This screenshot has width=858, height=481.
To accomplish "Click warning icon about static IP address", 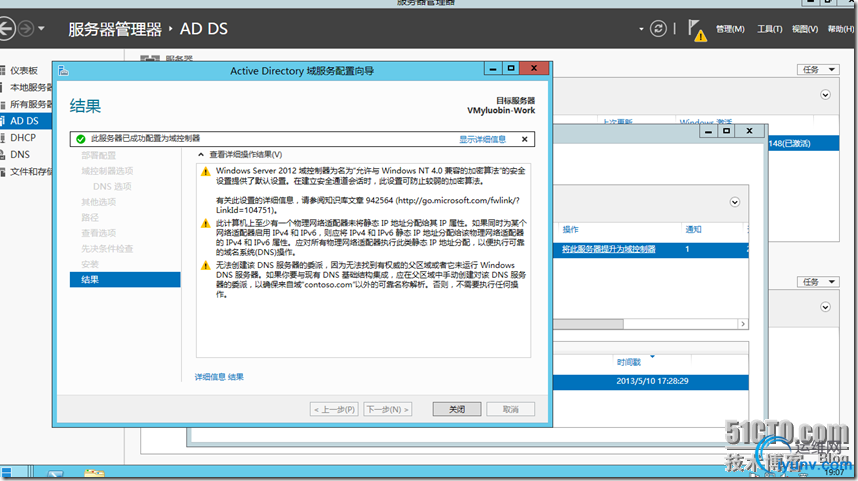I will (x=206, y=224).
